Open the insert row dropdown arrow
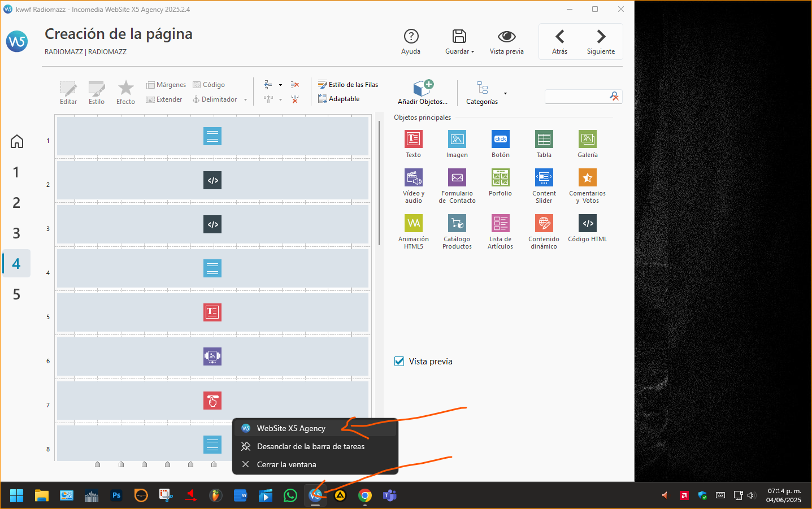 [280, 85]
